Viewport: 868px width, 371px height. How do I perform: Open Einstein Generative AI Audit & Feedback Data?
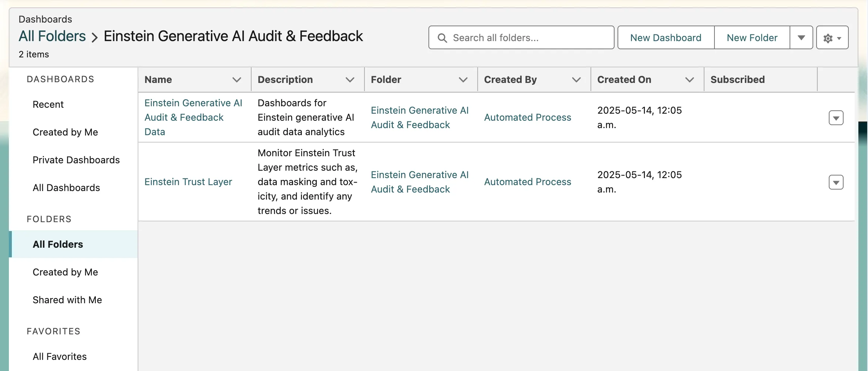coord(193,117)
